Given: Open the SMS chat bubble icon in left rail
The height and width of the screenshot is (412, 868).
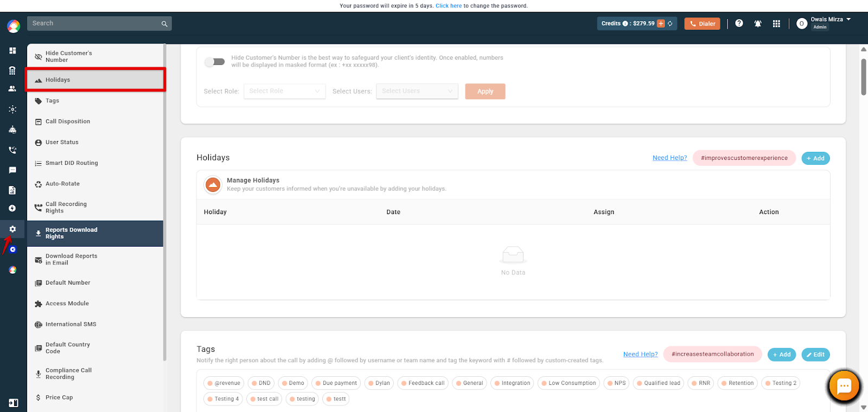Looking at the screenshot, I should 12,170.
